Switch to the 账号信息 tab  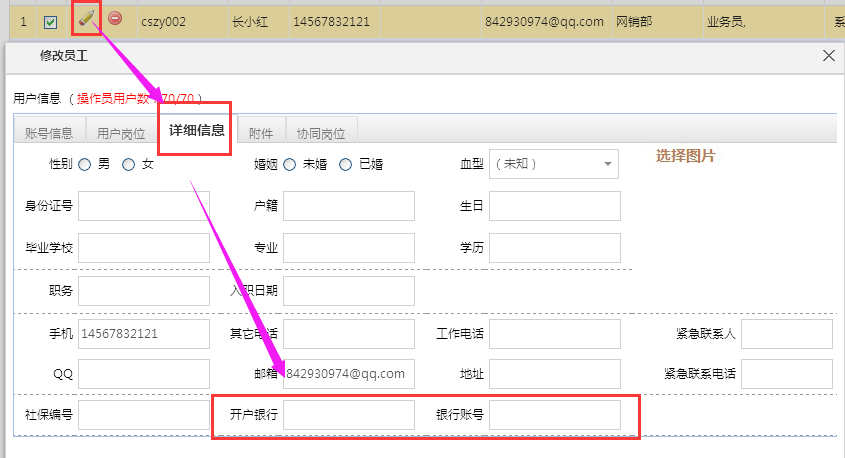[x=48, y=133]
